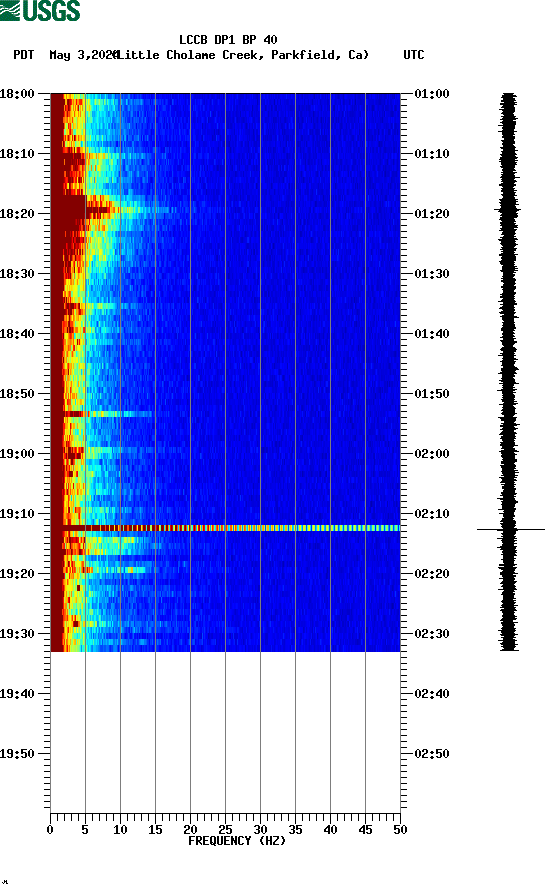The image size is (552, 893).
Task: Click the '40' frequency axis label
Action: point(330,830)
